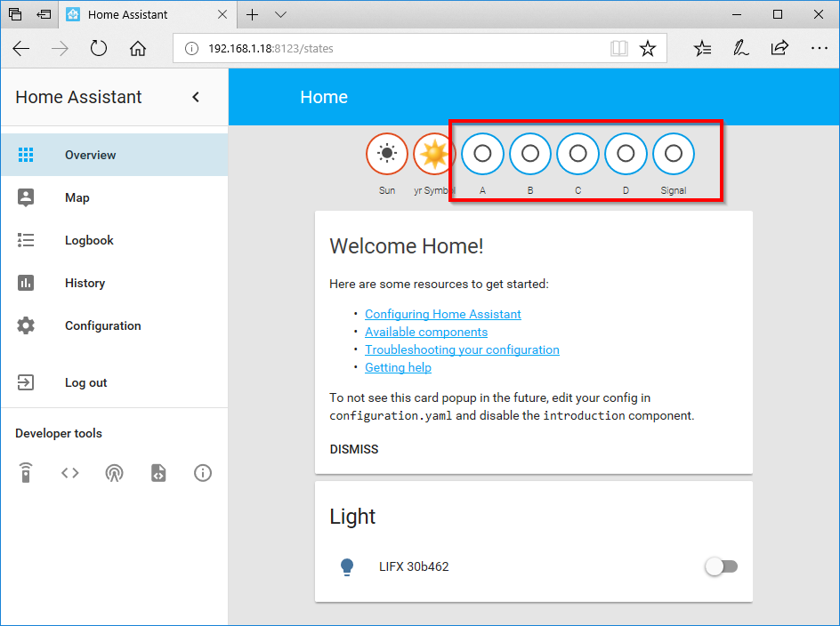Click the Log out arrow icon
Screen dimensions: 840x626
(x=26, y=382)
